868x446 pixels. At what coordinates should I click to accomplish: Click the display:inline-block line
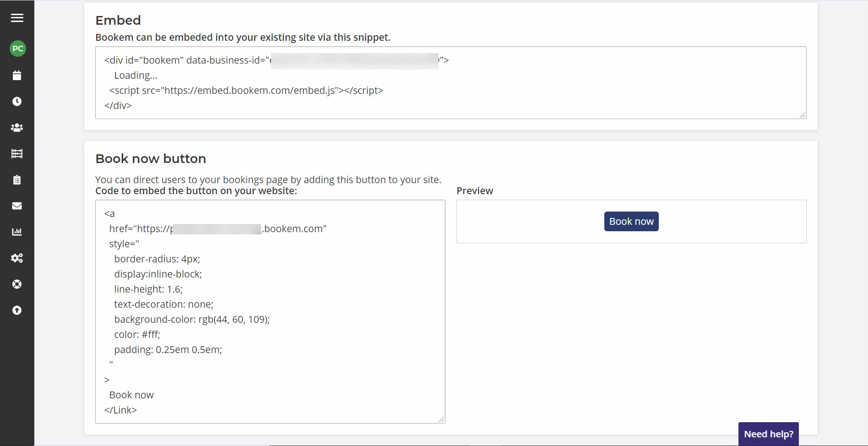pos(158,274)
